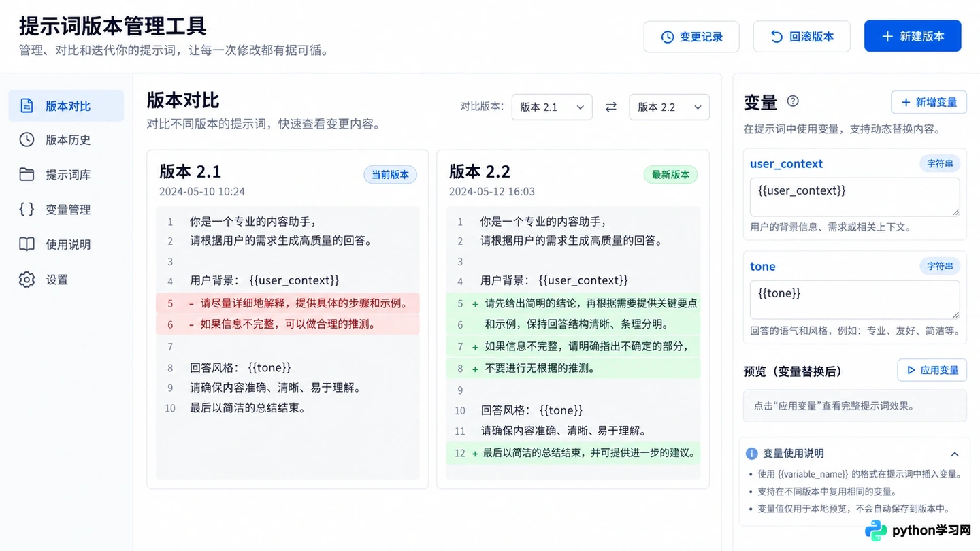
Task: Go to 提示词库 in the sidebar
Action: (x=66, y=175)
